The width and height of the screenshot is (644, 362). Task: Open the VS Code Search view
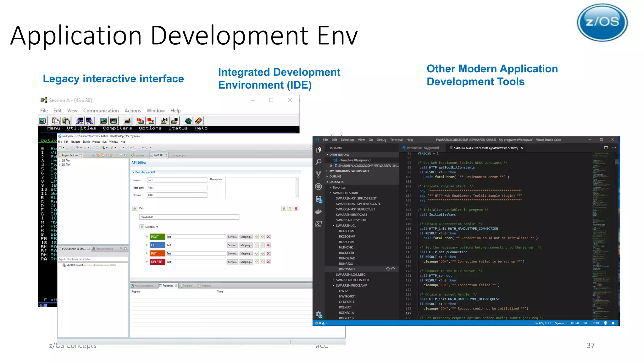coord(318,162)
